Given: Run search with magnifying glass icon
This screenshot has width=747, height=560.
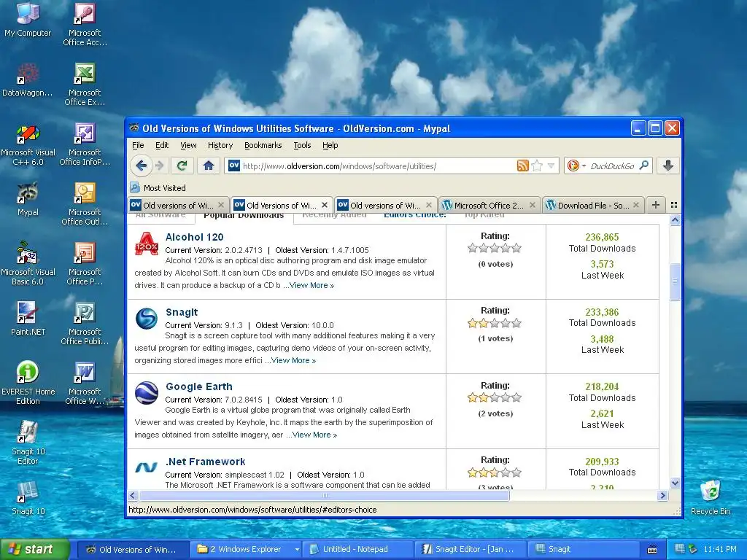Looking at the screenshot, I should (643, 166).
